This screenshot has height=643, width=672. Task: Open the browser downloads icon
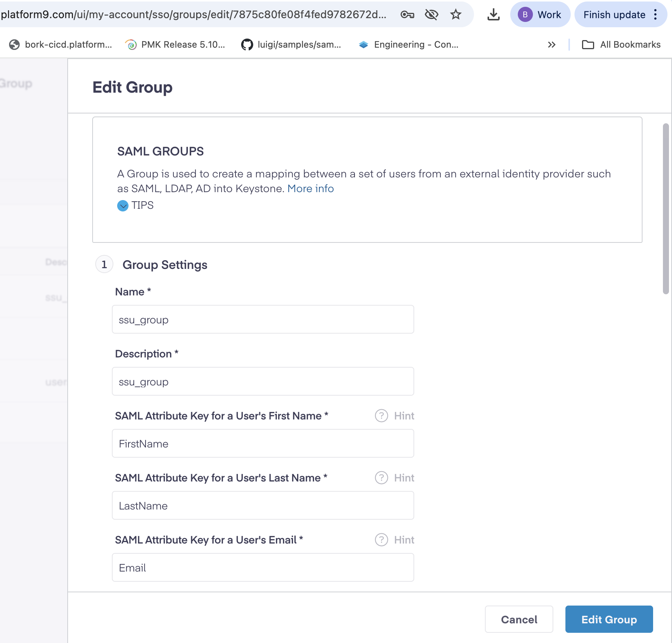[493, 15]
